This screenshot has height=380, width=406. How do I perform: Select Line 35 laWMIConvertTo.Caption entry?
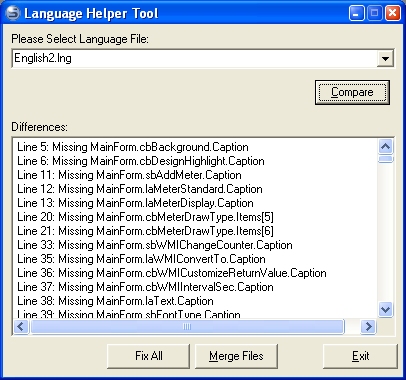pos(141,259)
